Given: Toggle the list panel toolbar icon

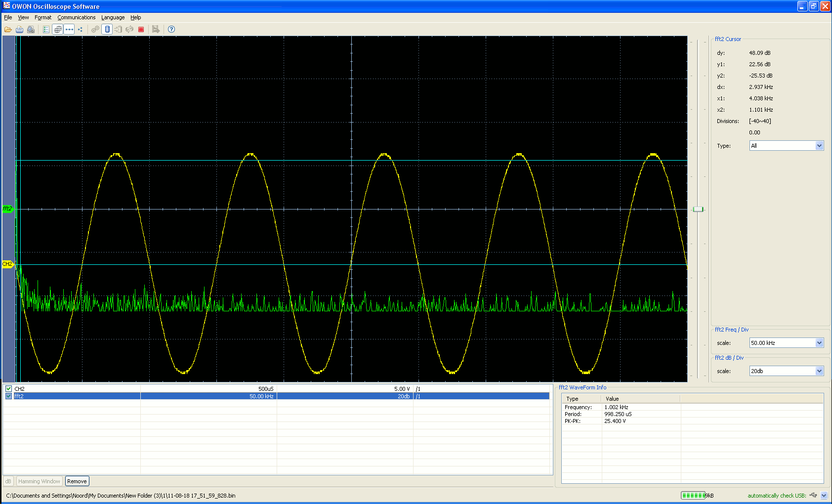Looking at the screenshot, I should 46,30.
